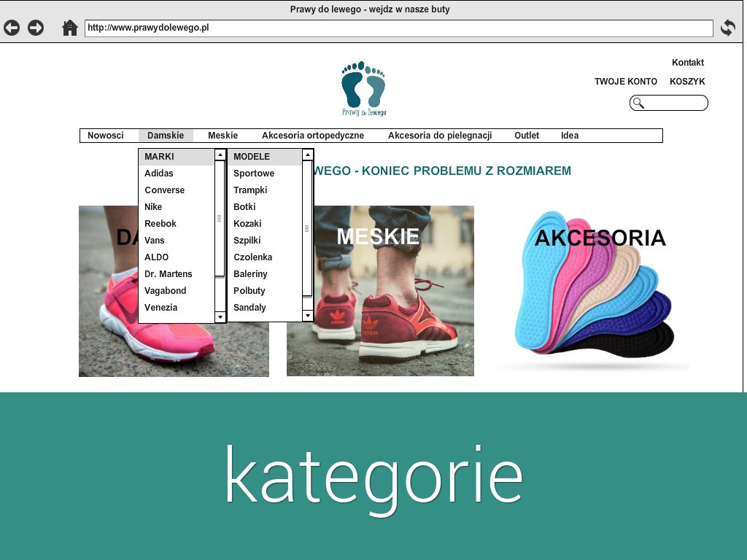Open the Damskie dropdown menu
The height and width of the screenshot is (560, 747).
(x=166, y=136)
